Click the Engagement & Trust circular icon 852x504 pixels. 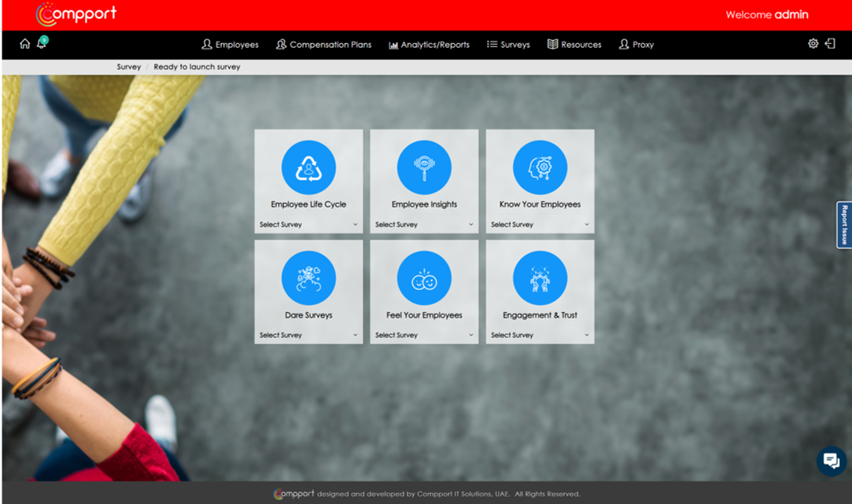tap(540, 278)
